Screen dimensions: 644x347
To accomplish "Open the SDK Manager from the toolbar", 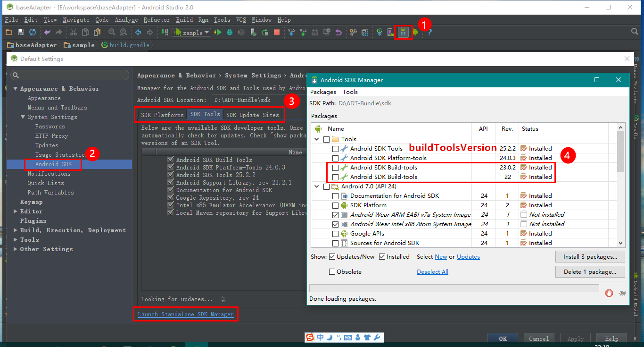I will (404, 32).
